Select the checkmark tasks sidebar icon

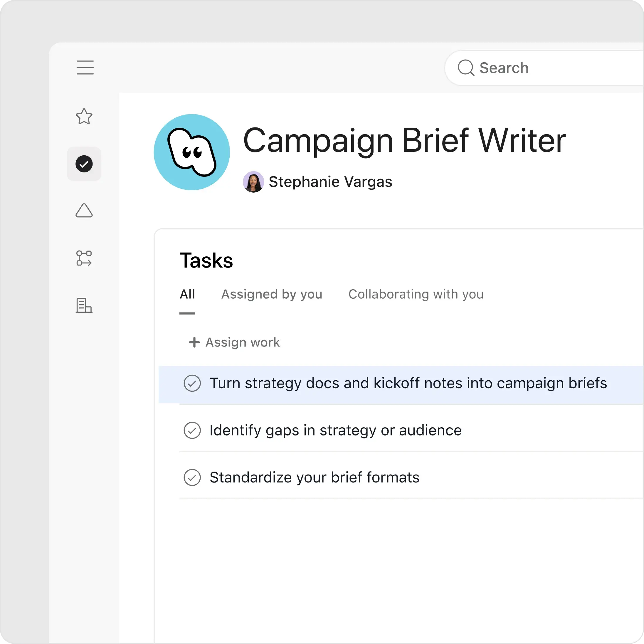(x=84, y=164)
